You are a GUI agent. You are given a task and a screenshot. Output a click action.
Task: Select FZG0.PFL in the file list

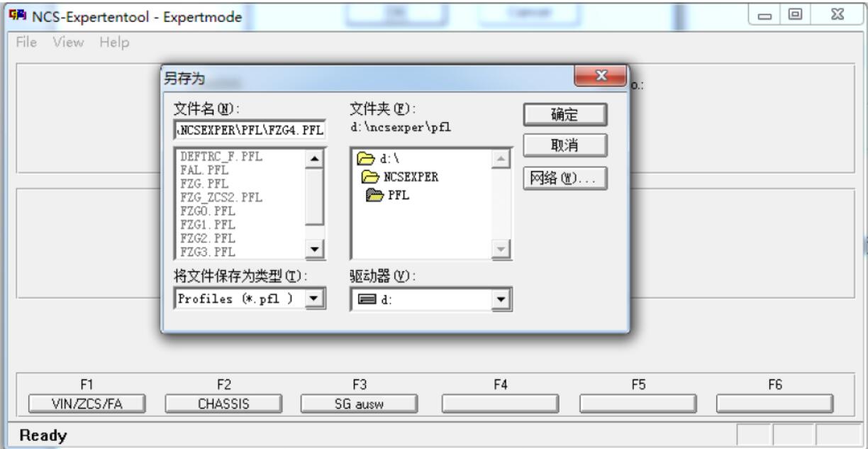click(208, 211)
